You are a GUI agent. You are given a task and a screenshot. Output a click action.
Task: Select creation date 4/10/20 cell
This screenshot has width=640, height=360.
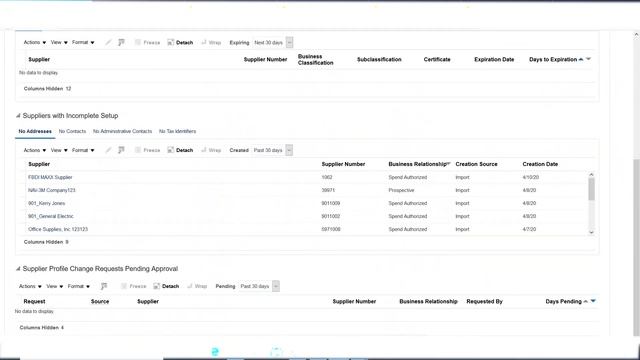[531, 178]
